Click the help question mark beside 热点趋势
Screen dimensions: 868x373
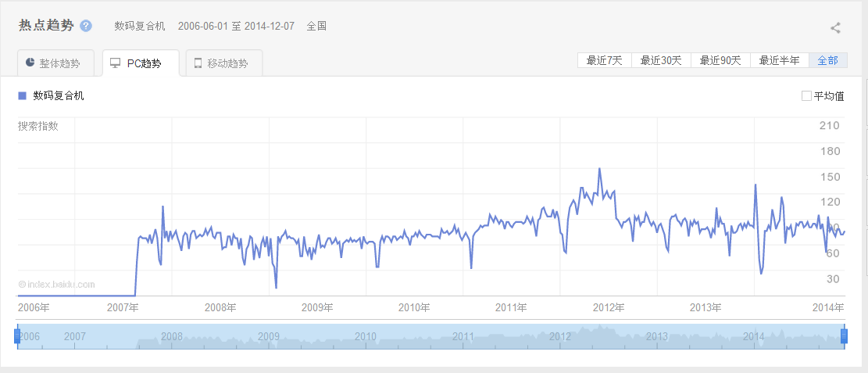pos(86,26)
